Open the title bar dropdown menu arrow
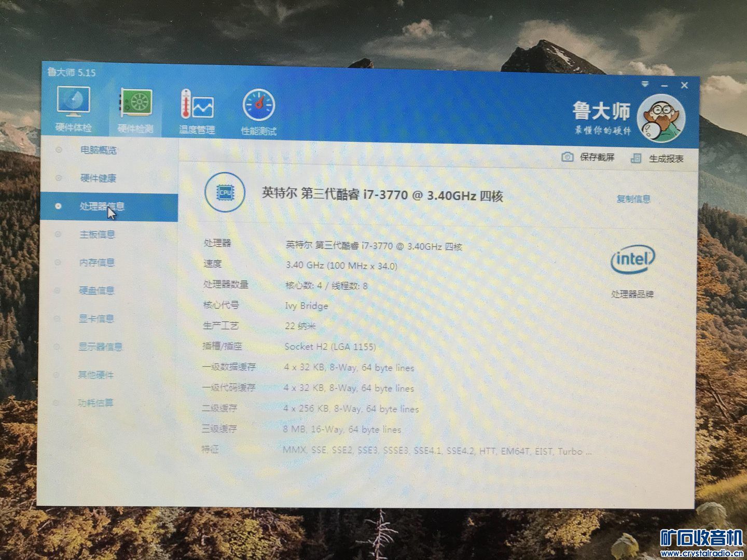This screenshot has height=560, width=747. pyautogui.click(x=645, y=84)
